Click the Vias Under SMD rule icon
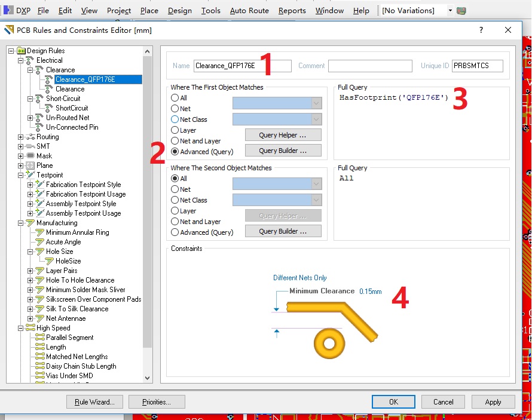 pos(40,375)
